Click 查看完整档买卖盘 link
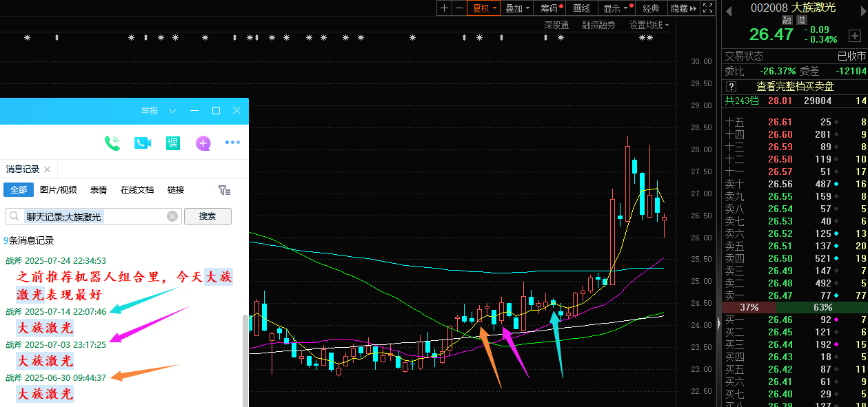Image resolution: width=868 pixels, height=407 pixels. click(795, 87)
